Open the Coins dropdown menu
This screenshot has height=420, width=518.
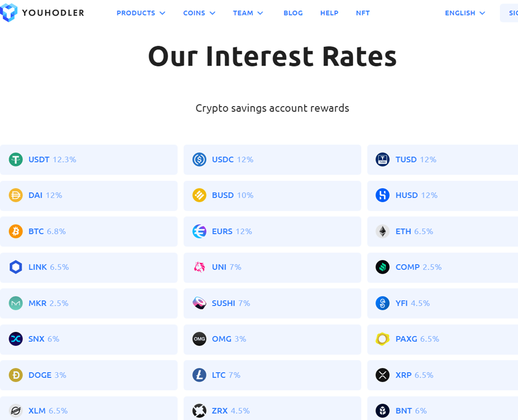199,13
